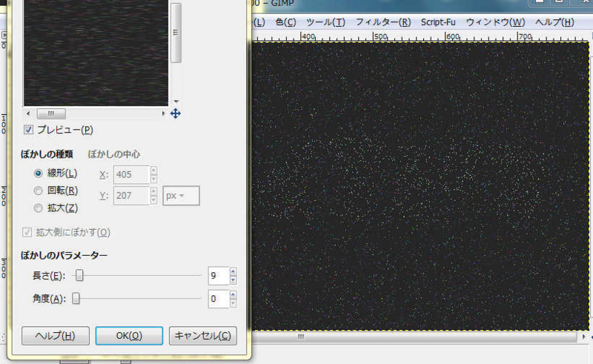Screen dimensions: 593x364
Task: Open the 色(C) menu
Action: click(285, 22)
